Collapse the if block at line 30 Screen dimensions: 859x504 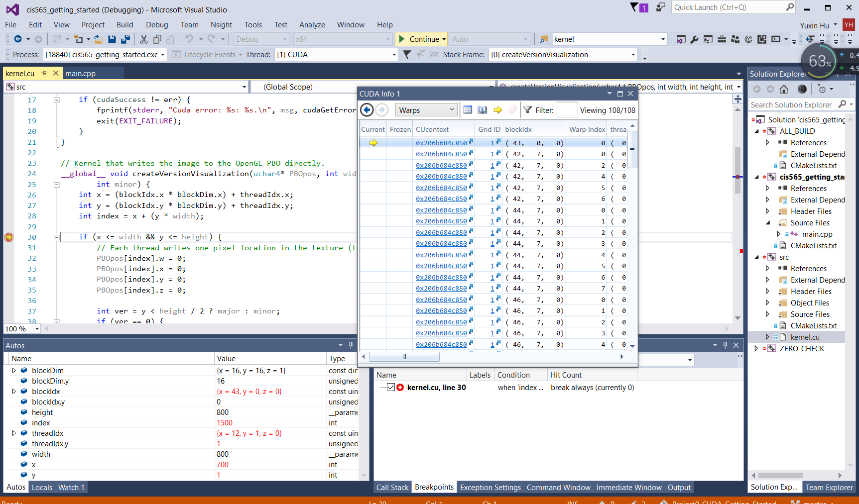[57, 237]
